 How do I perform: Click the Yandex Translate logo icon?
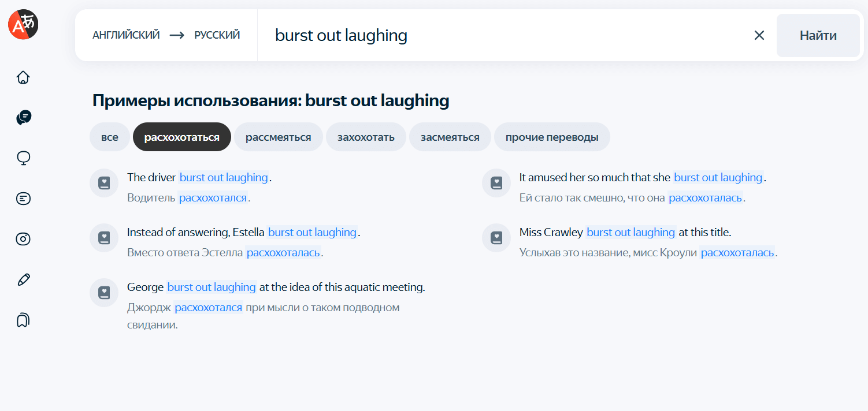click(23, 24)
